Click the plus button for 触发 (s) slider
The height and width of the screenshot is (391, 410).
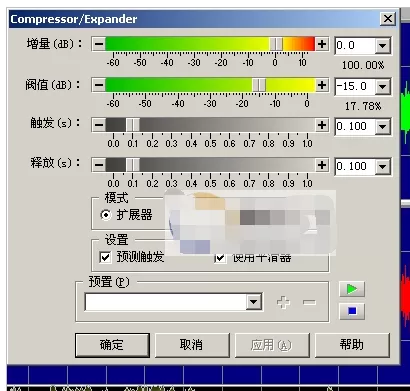coord(322,125)
